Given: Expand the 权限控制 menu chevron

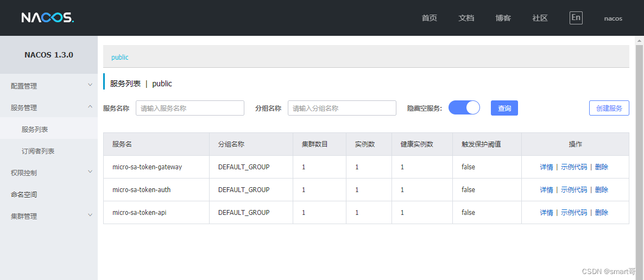Looking at the screenshot, I should (90, 171).
